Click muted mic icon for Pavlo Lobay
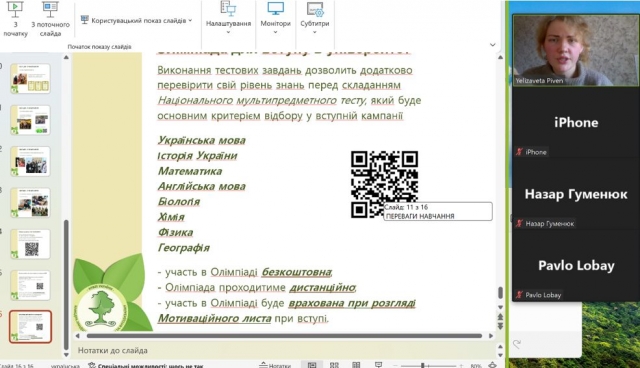The height and width of the screenshot is (368, 640). point(519,295)
